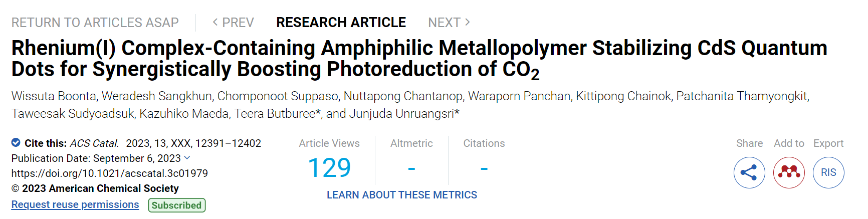868x219 pixels.
Task: Click the Citations count value
Action: pyautogui.click(x=484, y=168)
